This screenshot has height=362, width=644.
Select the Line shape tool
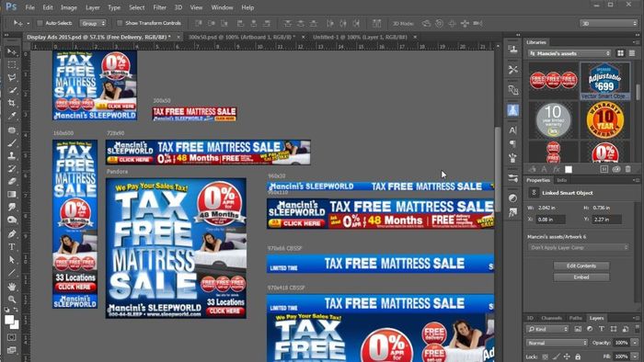click(x=11, y=273)
